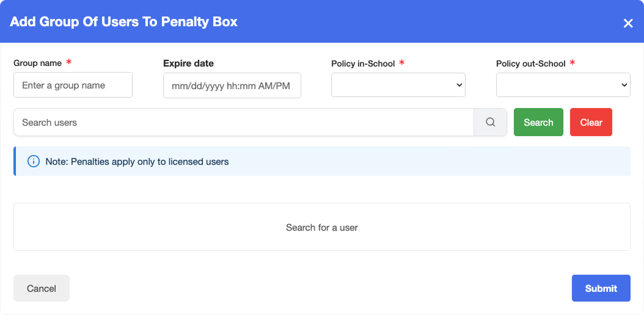
Task: Click the red Clear button
Action: (591, 122)
